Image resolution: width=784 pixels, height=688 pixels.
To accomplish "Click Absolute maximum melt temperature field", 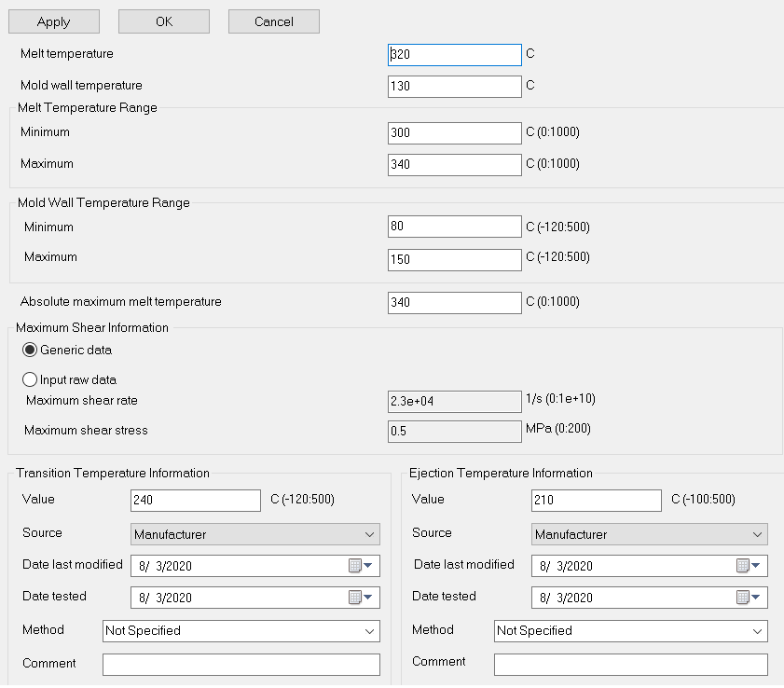I will (454, 303).
